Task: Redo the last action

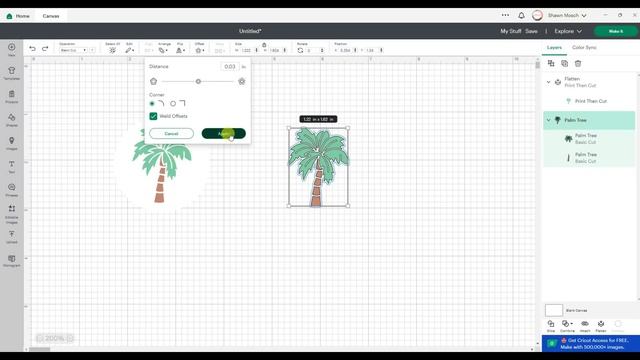Action: click(x=45, y=49)
